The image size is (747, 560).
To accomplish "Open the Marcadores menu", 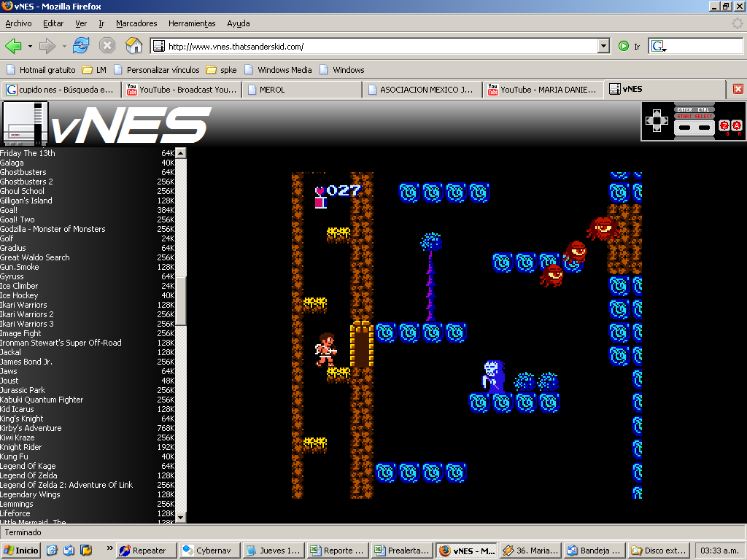I will tap(136, 23).
